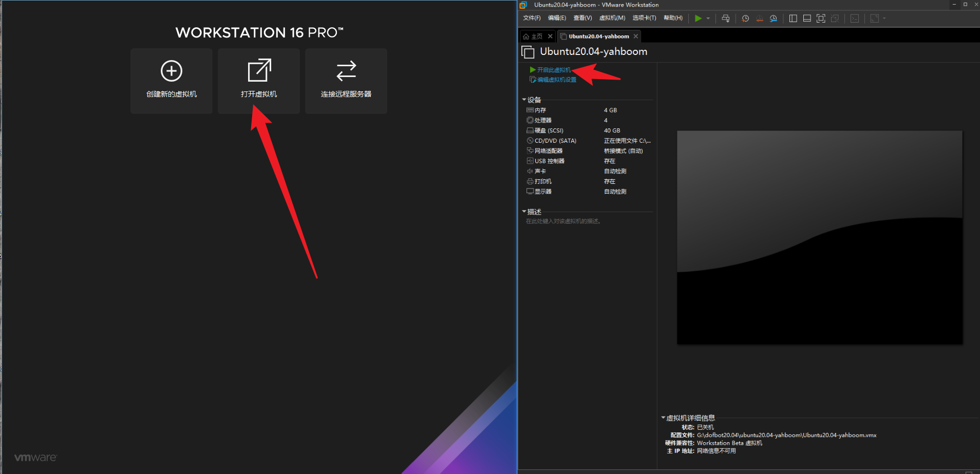Click the monitor icon beside 显示器
The width and height of the screenshot is (980, 474).
click(x=530, y=191)
